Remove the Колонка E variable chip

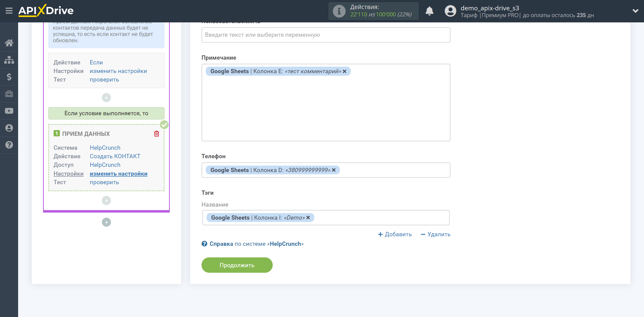[x=344, y=71]
